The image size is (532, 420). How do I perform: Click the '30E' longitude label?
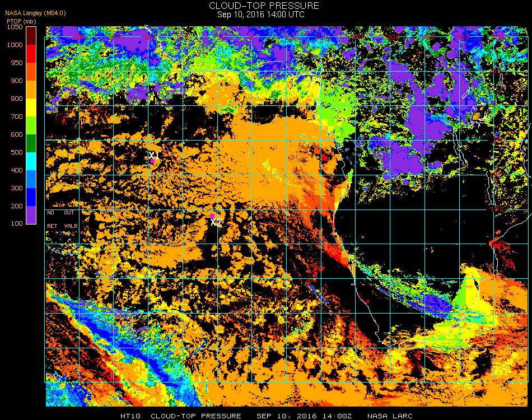click(462, 36)
